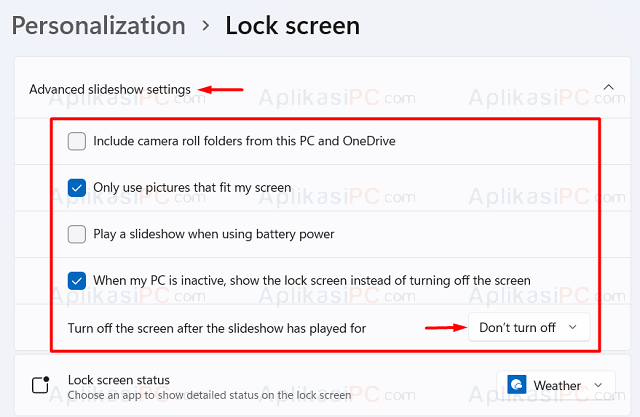Viewport: 640px width, 417px height.
Task: Click the Lock screen page title
Action: 293,26
